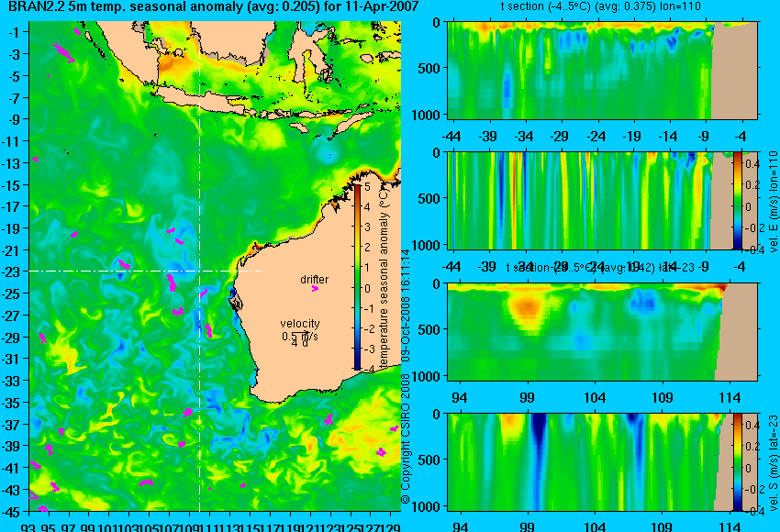Click the 1000 depth label of the top temperature section
The height and width of the screenshot is (532, 780).
426,115
